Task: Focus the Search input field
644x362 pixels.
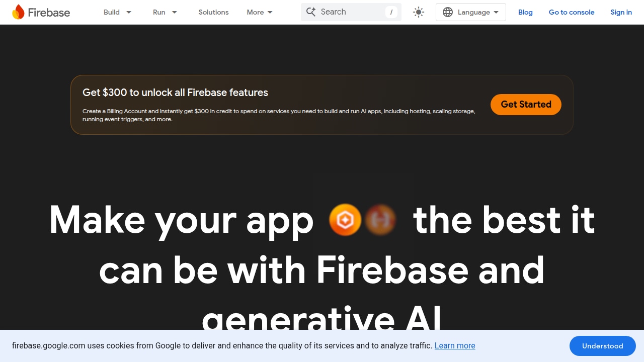Action: 351,12
